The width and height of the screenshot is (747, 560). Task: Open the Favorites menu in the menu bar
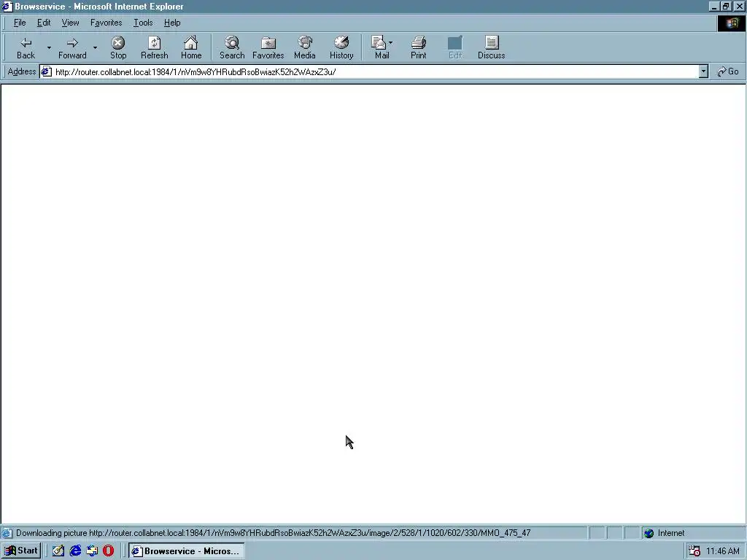tap(107, 23)
